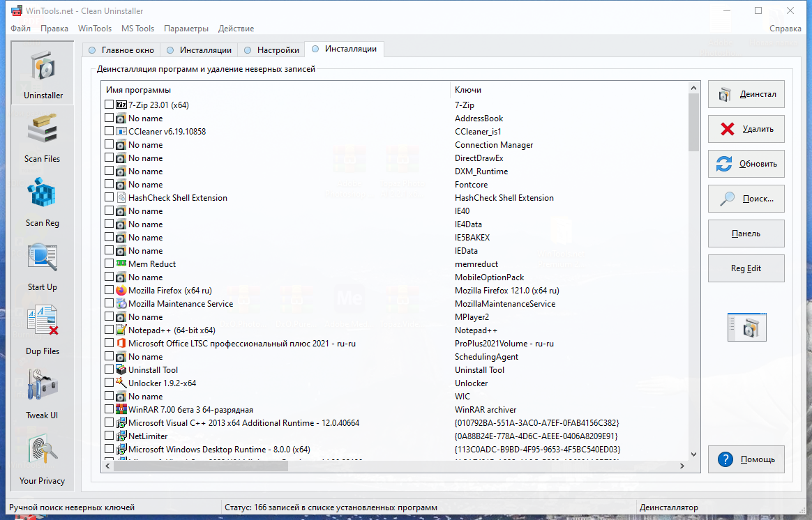Check the CCleaner v6.19.10858 checkbox
Viewport: 812px width, 520px height.
tap(109, 132)
